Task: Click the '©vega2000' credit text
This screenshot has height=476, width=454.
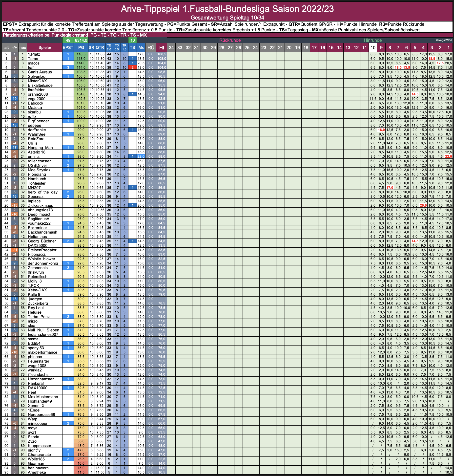Action: [444, 40]
